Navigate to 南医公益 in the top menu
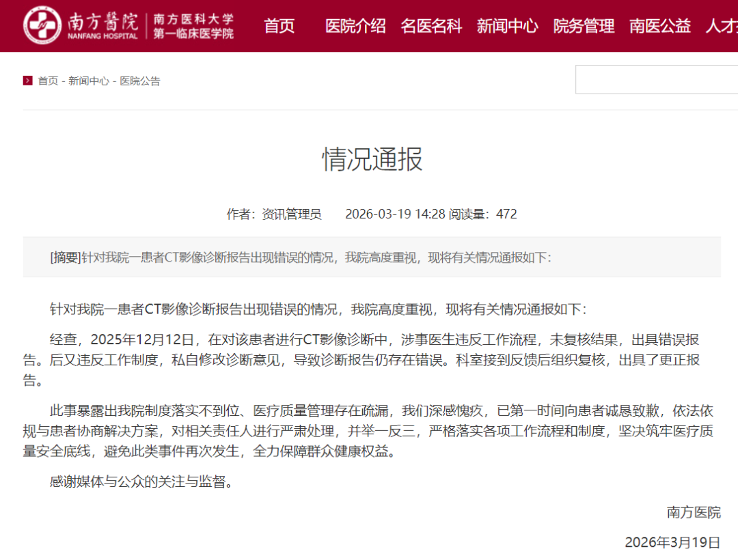This screenshot has width=738, height=560. [x=659, y=26]
